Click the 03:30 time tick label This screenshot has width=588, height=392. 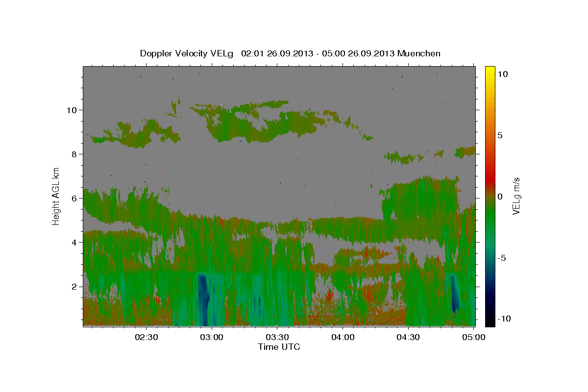point(278,338)
